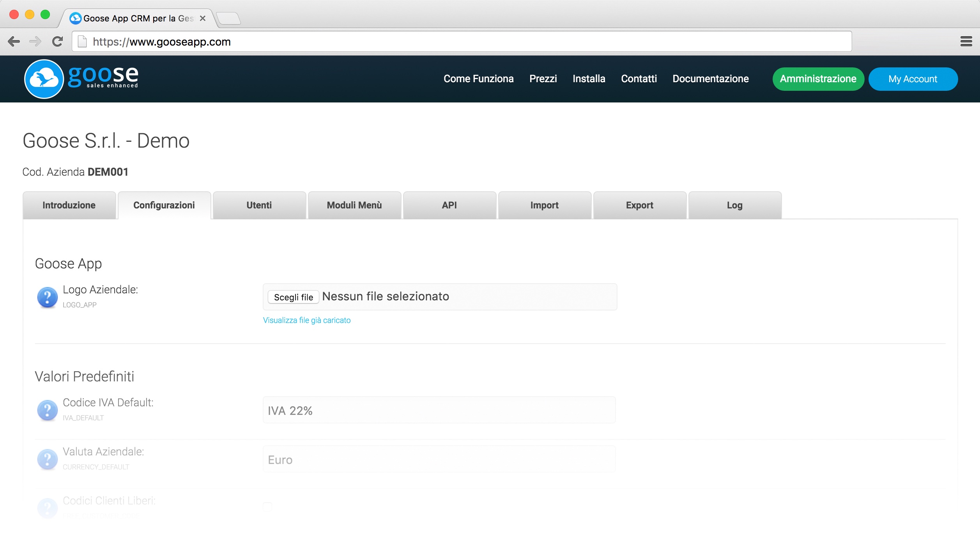Click the IVA_DEFAULT key label
The height and width of the screenshot is (538, 980).
[x=83, y=418]
